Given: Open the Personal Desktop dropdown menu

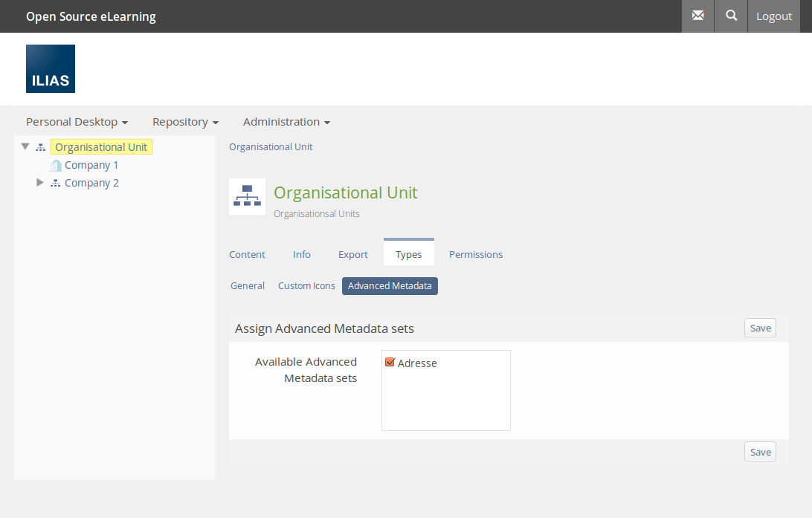Looking at the screenshot, I should click(77, 122).
